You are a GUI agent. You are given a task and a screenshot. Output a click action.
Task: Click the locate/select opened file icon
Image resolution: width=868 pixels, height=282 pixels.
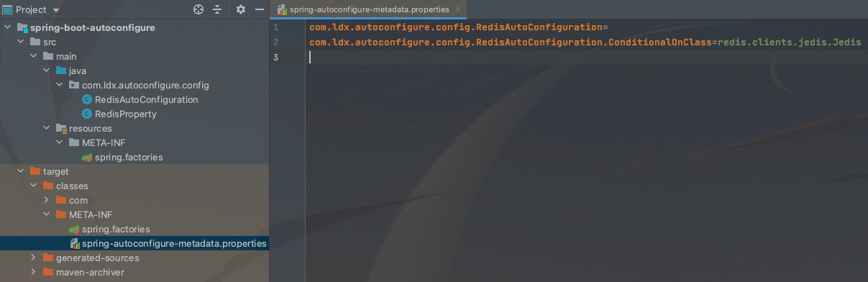pos(199,9)
